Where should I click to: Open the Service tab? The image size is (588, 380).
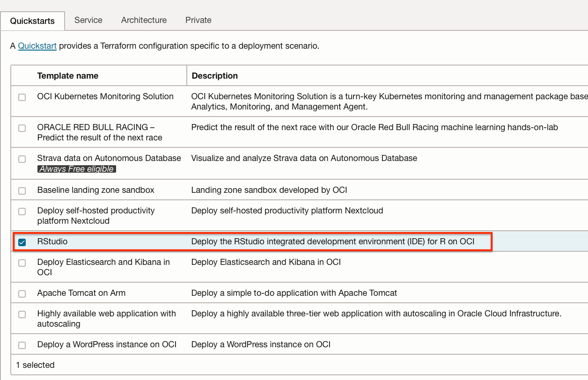(88, 20)
